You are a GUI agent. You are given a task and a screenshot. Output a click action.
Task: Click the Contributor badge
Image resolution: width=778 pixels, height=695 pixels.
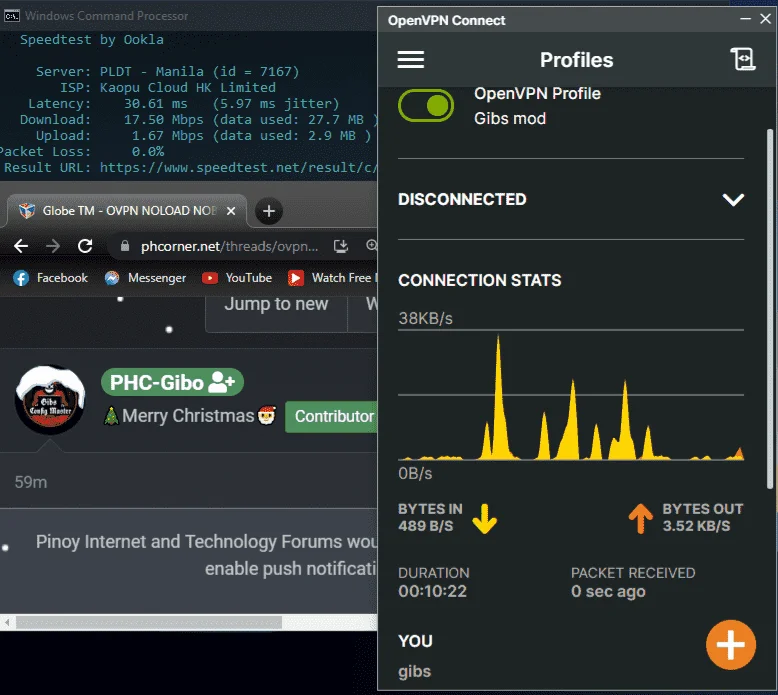point(331,416)
